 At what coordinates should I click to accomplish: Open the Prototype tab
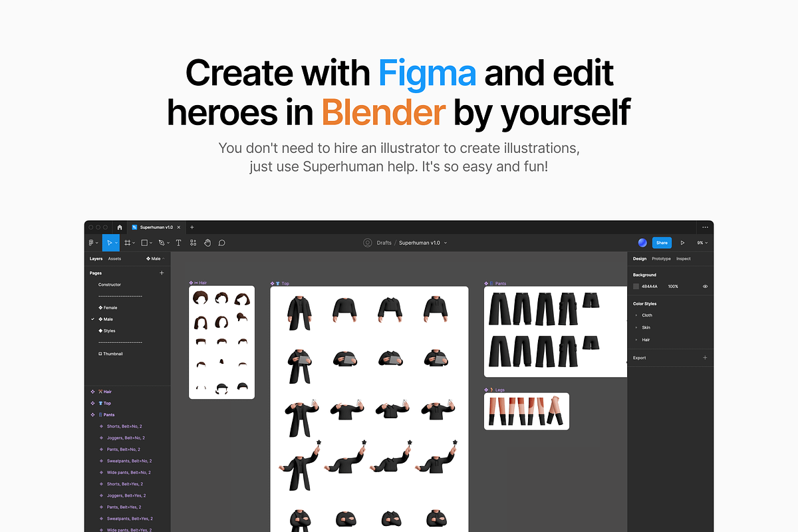[661, 259]
